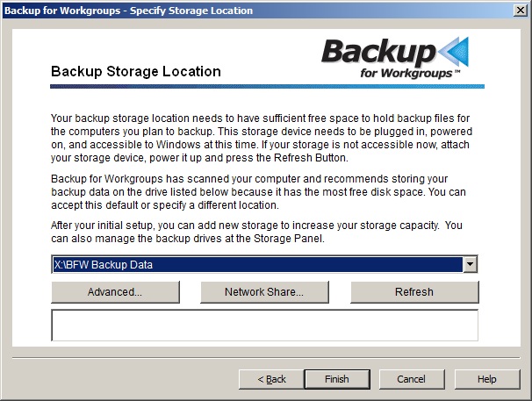Click the bold Backup logo wordmark
This screenshot has width=532, height=401.
point(378,52)
